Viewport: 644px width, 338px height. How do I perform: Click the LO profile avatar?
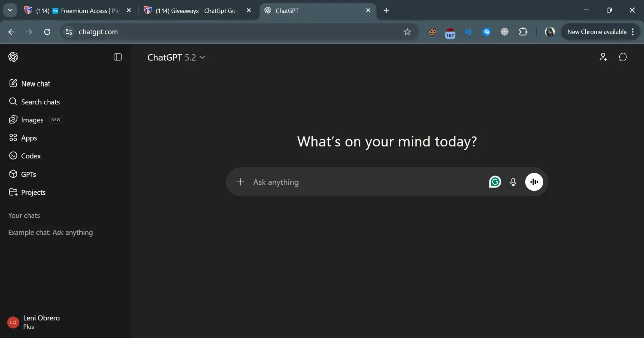[x=13, y=322]
